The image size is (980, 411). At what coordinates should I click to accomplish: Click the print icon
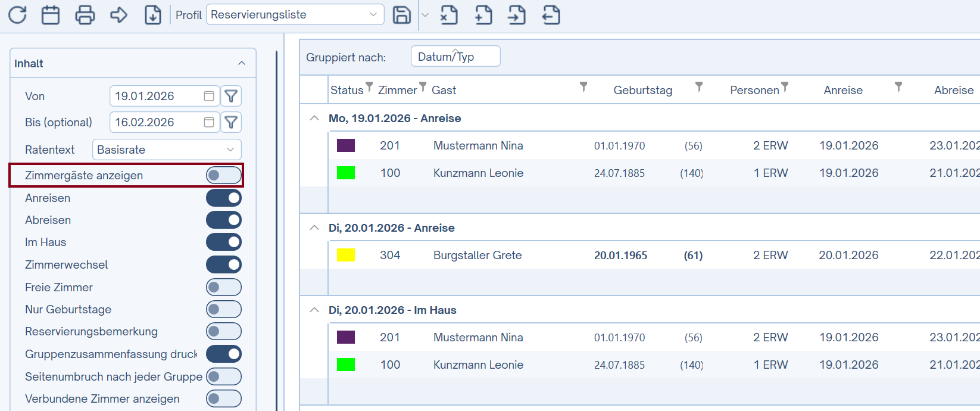(x=85, y=15)
